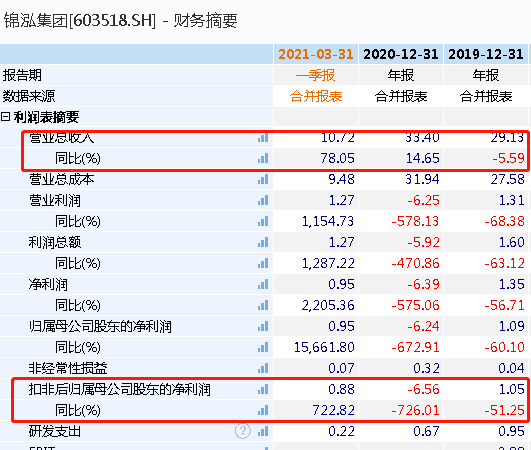Open chart icon for 归属母公司股东的净利润 row
This screenshot has height=450, width=531.
(263, 326)
